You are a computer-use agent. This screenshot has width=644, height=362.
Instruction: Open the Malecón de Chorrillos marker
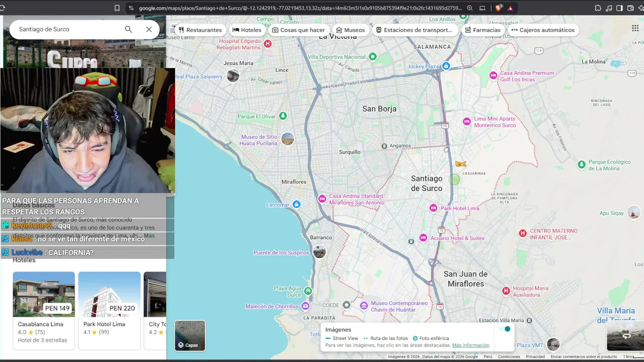305,306
